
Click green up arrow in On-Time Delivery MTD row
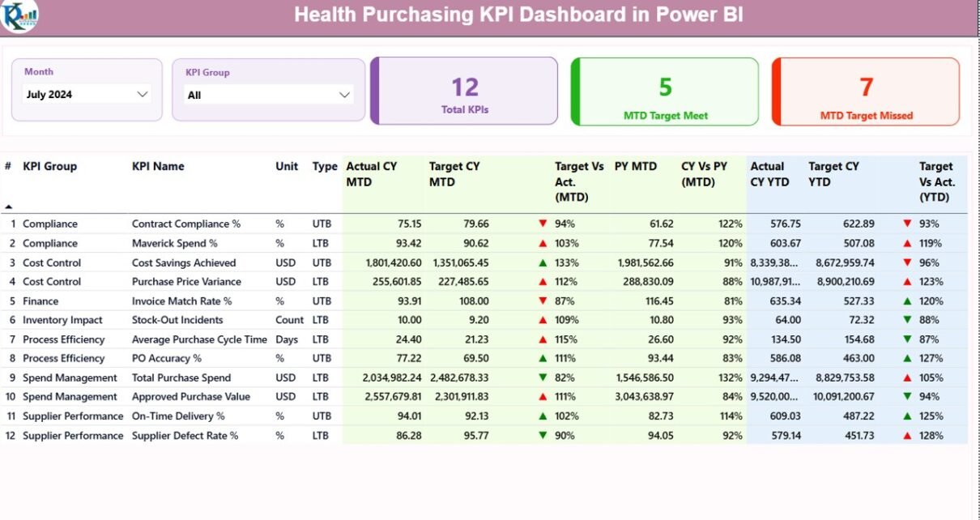tap(543, 416)
